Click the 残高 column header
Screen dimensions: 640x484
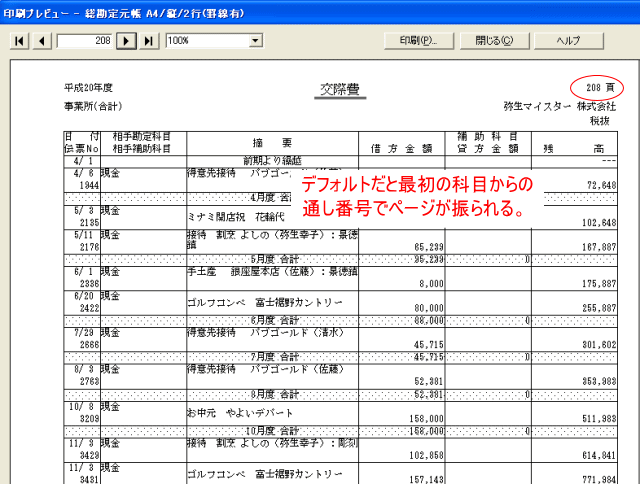pyautogui.click(x=574, y=149)
